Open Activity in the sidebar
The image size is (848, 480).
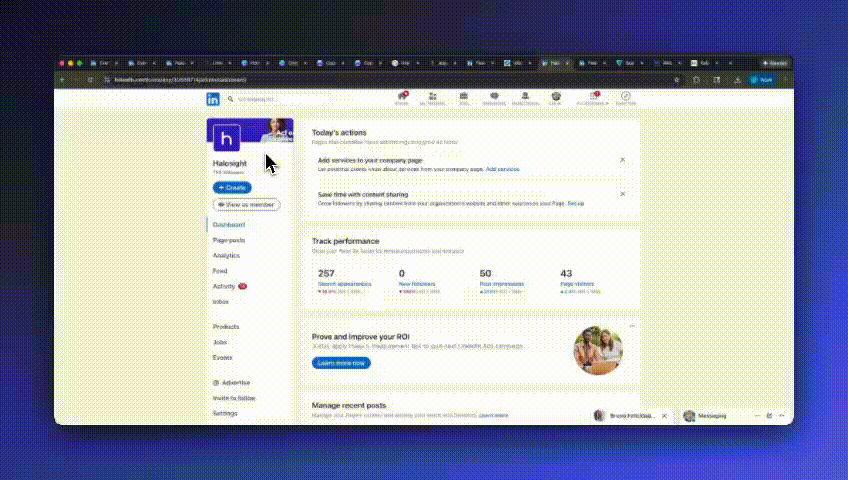click(224, 286)
